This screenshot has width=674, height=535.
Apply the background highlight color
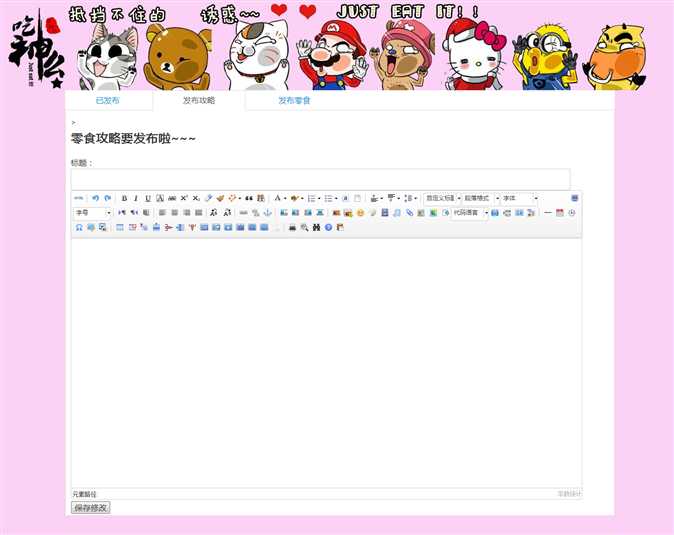[294, 198]
